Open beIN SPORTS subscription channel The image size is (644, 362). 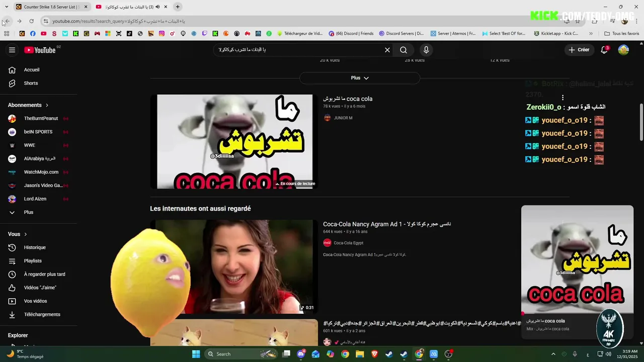[x=39, y=132]
